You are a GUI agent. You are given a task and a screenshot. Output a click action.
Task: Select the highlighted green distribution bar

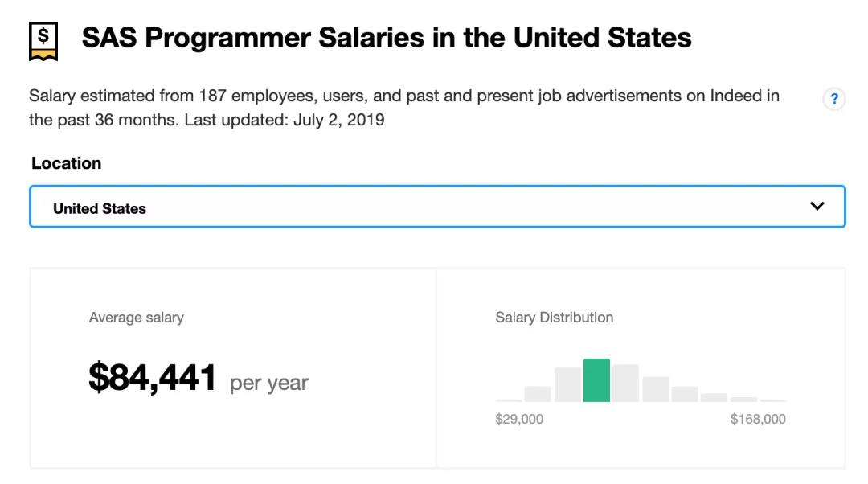tap(596, 380)
